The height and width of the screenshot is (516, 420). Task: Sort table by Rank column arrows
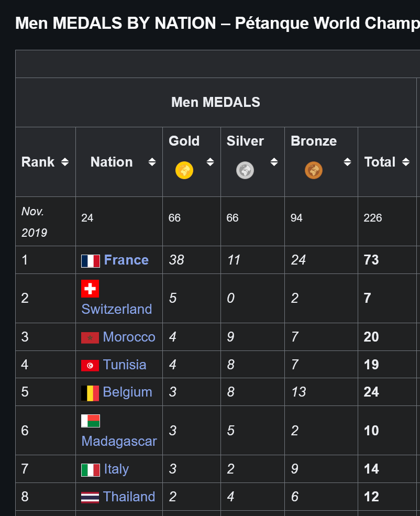tap(65, 162)
